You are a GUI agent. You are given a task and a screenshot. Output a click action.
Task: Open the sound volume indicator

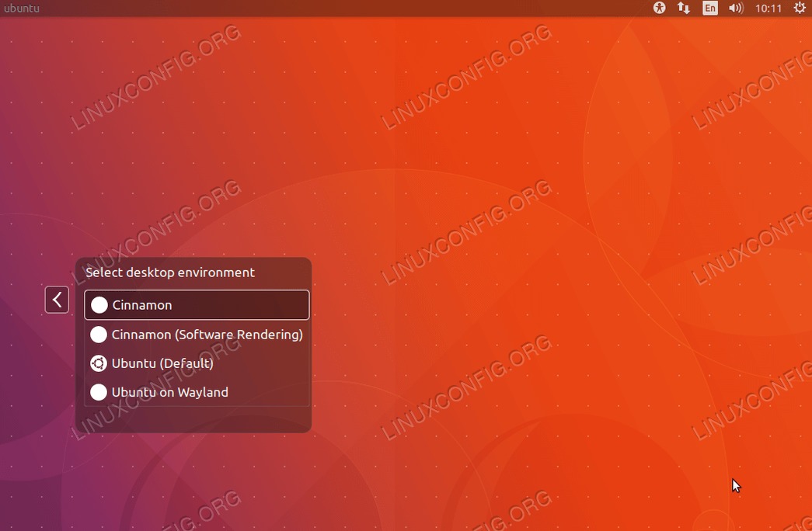coord(736,8)
